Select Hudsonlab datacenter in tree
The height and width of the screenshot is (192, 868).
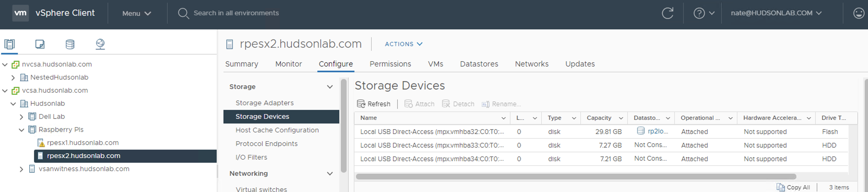tap(47, 103)
